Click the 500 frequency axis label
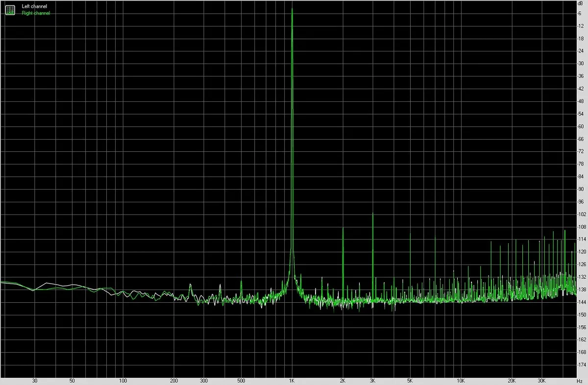588x385 pixels. point(241,381)
